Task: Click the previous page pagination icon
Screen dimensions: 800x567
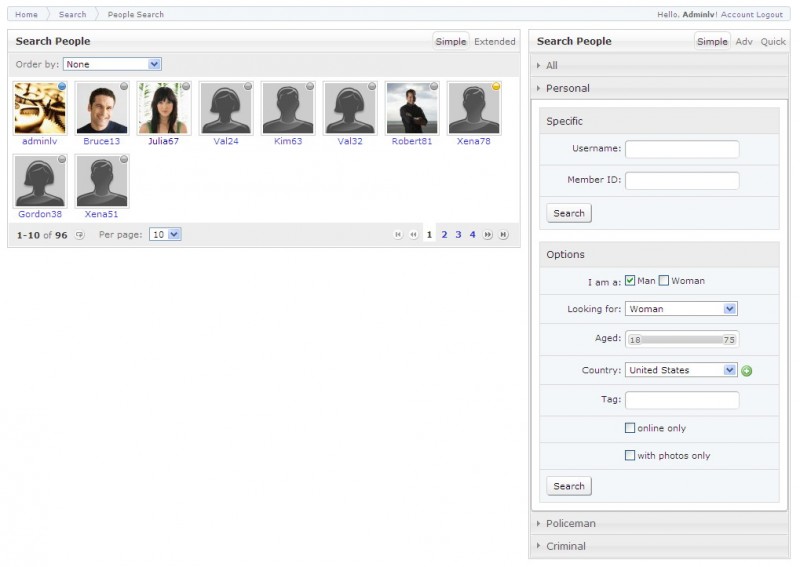Action: click(x=413, y=235)
